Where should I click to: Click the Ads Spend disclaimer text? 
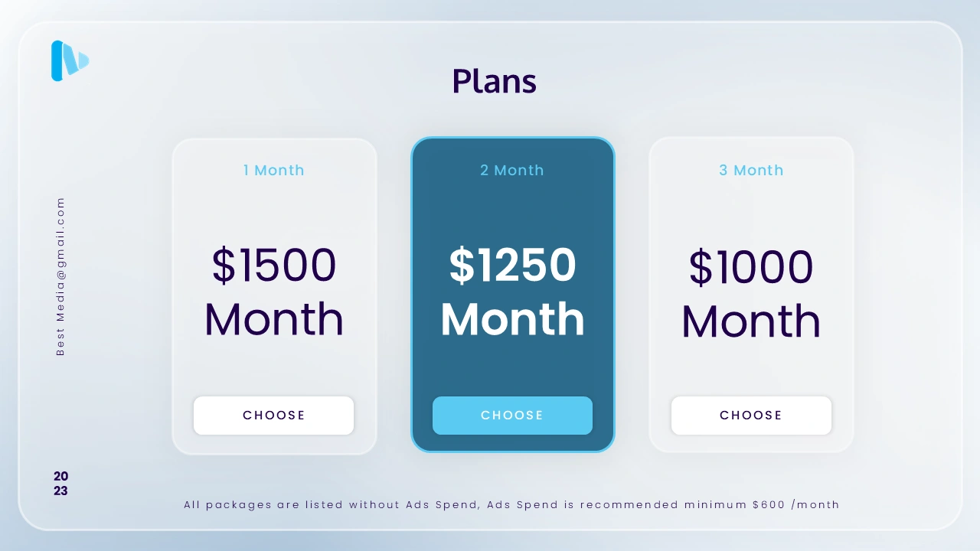pyautogui.click(x=511, y=504)
